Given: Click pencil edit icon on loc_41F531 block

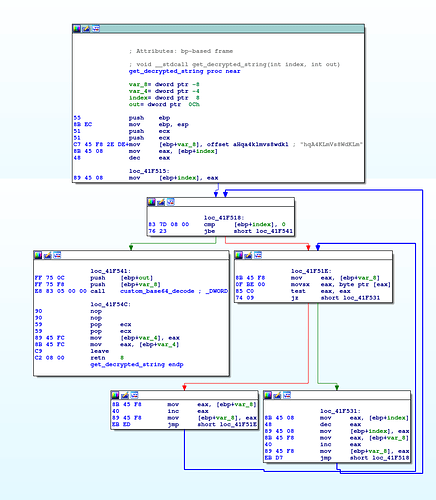Looking at the screenshot, I should click(278, 395).
